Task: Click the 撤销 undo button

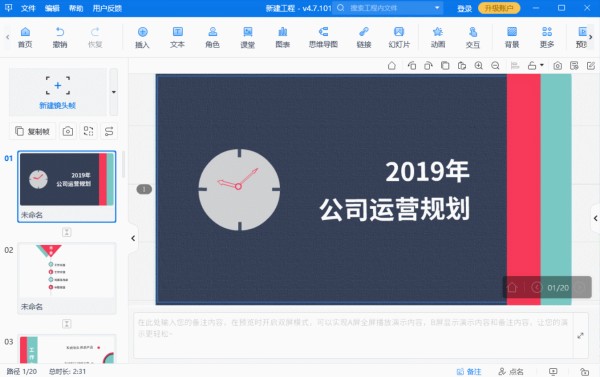Action: (x=60, y=37)
